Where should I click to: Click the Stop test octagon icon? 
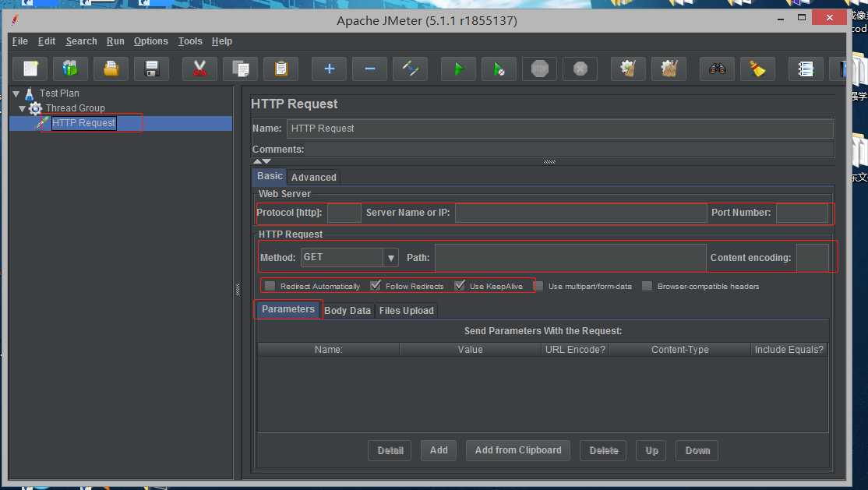540,69
